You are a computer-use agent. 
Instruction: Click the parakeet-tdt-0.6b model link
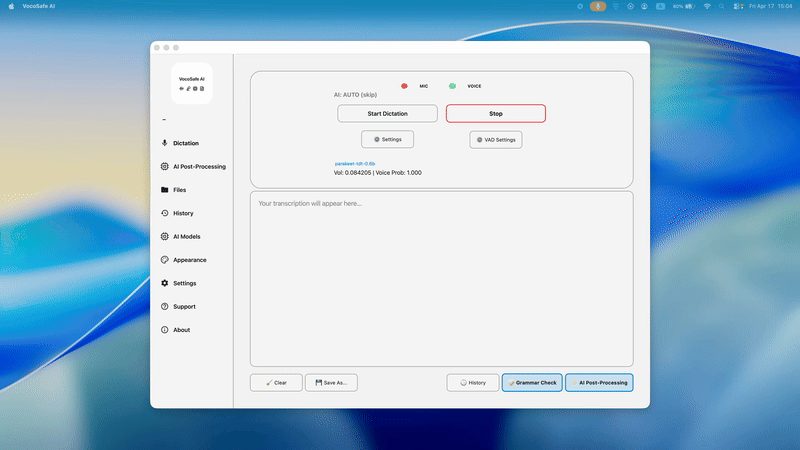(355, 164)
